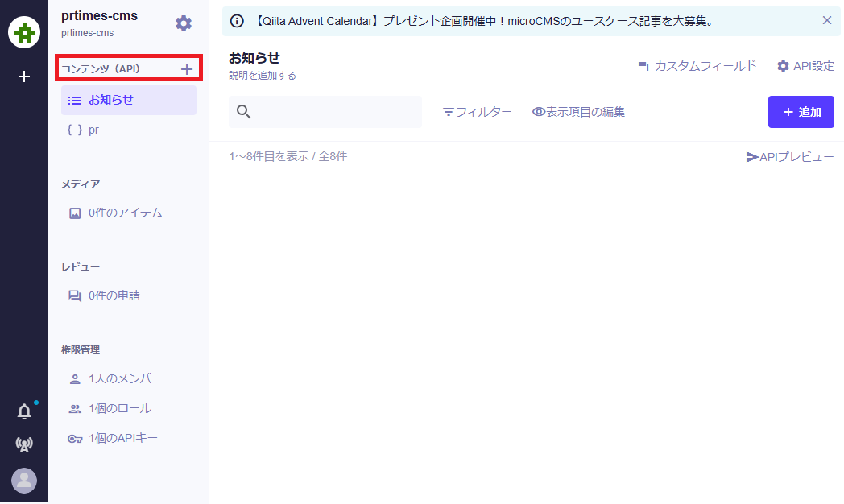Dismiss the Qiita Advent Calendar banner
Viewport: 844px width, 504px height.
point(827,20)
